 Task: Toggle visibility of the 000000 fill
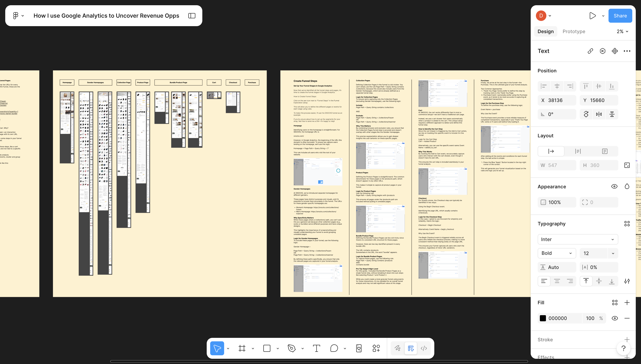click(x=615, y=318)
